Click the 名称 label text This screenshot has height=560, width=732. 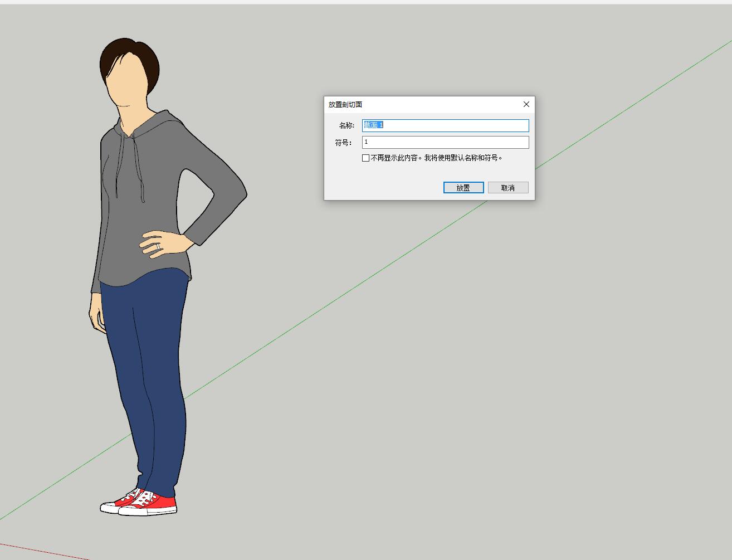point(346,125)
